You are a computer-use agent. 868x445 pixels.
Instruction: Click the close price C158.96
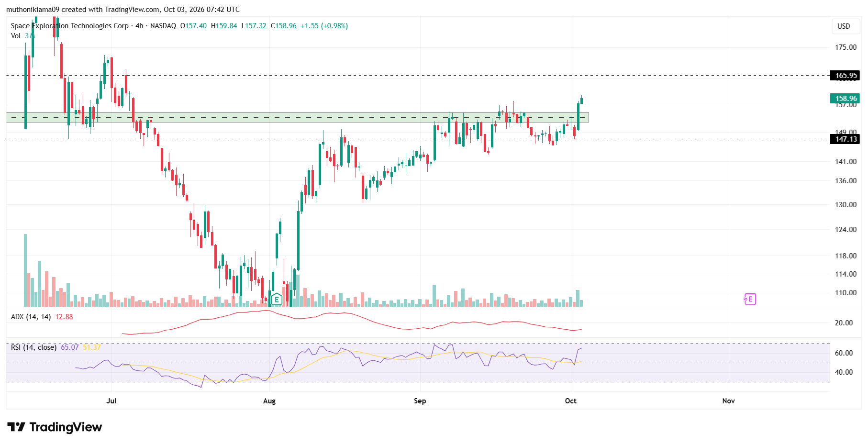pos(284,26)
